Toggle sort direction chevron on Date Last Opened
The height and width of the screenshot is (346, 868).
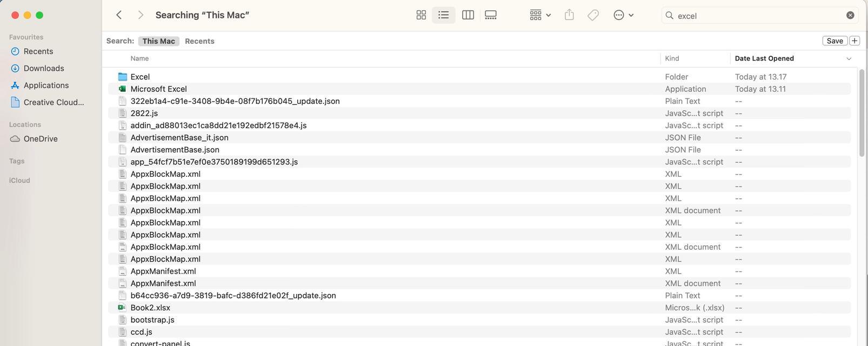849,58
